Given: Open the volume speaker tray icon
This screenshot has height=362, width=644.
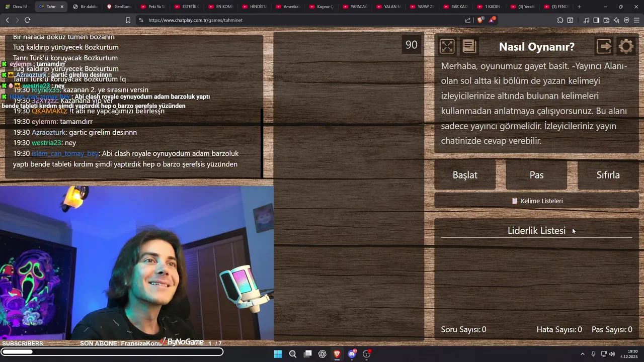Looking at the screenshot, I should (612, 354).
